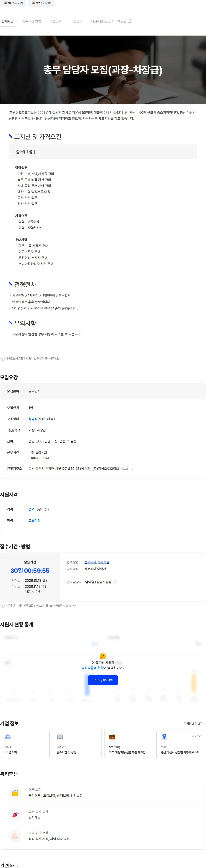Open the 추천공고 tab
The height and width of the screenshot is (868, 206).
[76, 21]
